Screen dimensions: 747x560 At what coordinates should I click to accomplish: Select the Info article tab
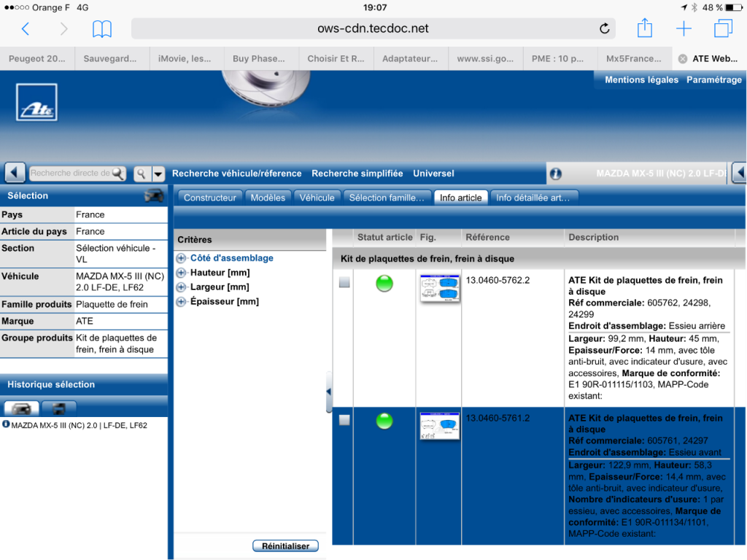tap(461, 198)
